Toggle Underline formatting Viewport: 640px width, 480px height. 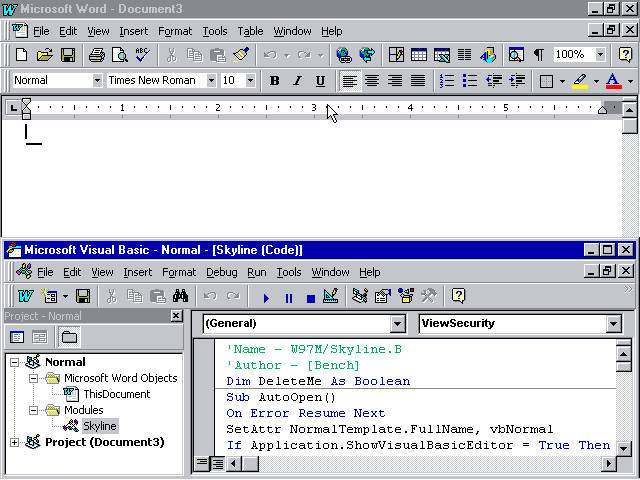click(320, 81)
